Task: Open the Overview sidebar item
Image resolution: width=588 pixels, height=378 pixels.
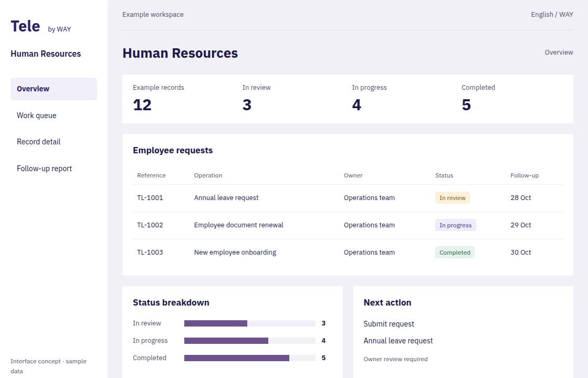Action: click(x=54, y=89)
